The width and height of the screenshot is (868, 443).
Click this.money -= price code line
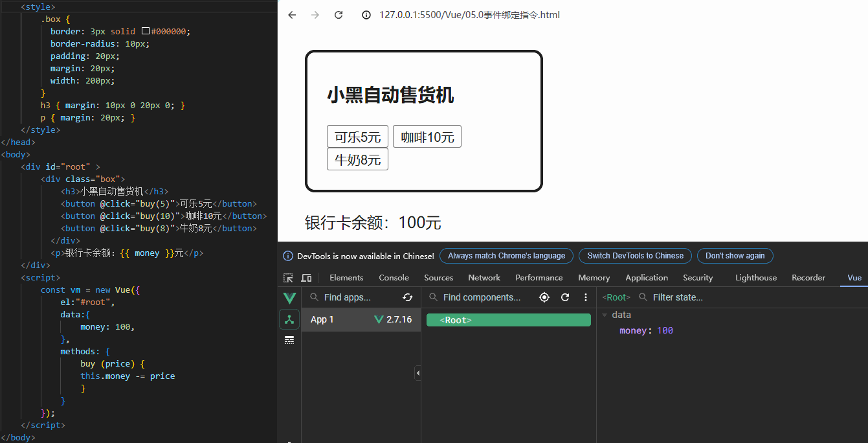pos(128,376)
